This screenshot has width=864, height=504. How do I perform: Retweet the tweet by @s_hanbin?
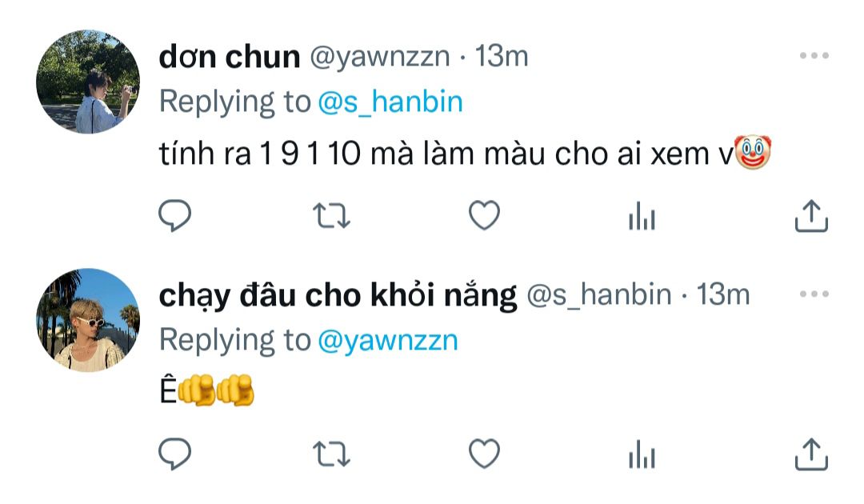pos(331,454)
